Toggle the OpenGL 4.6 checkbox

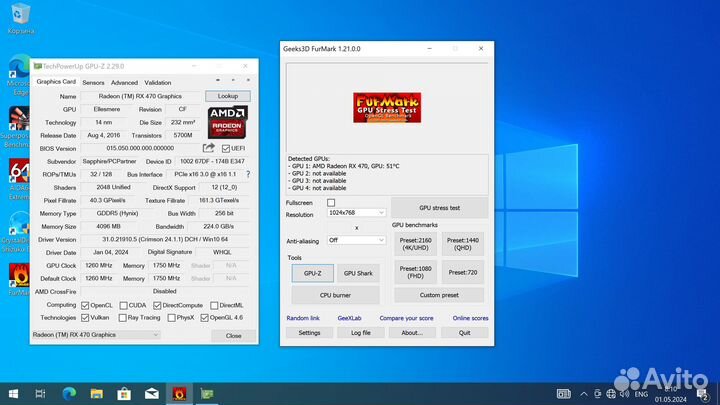point(204,318)
